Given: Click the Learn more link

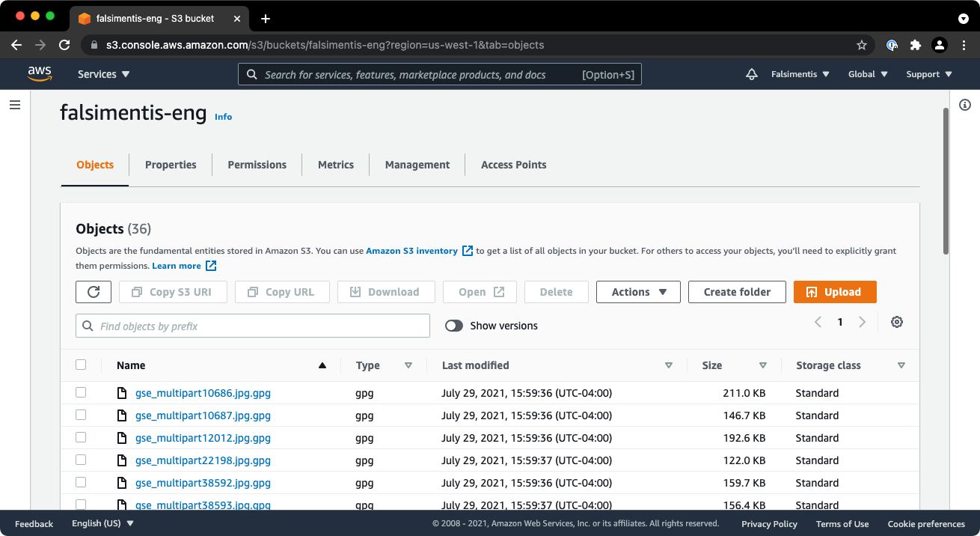Looking at the screenshot, I should click(x=184, y=266).
